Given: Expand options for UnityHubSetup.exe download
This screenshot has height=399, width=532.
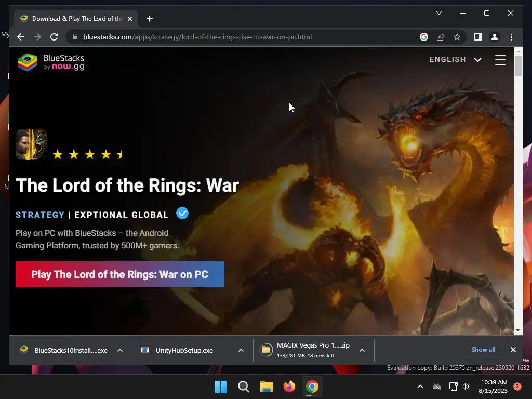Looking at the screenshot, I should [241, 350].
